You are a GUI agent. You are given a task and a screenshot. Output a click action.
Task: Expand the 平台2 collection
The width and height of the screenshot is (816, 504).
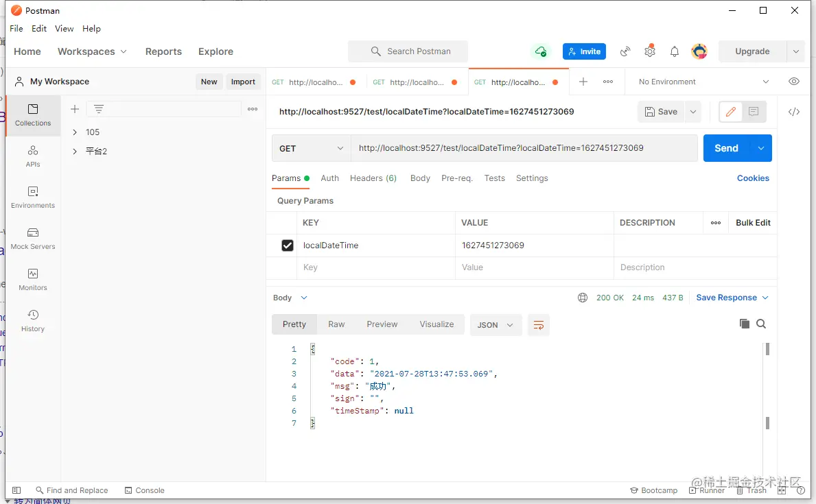74,152
